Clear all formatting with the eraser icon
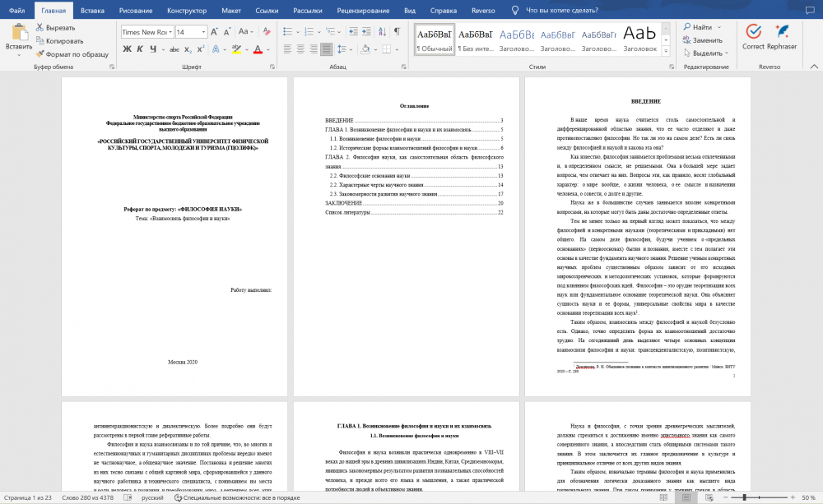 coord(267,32)
